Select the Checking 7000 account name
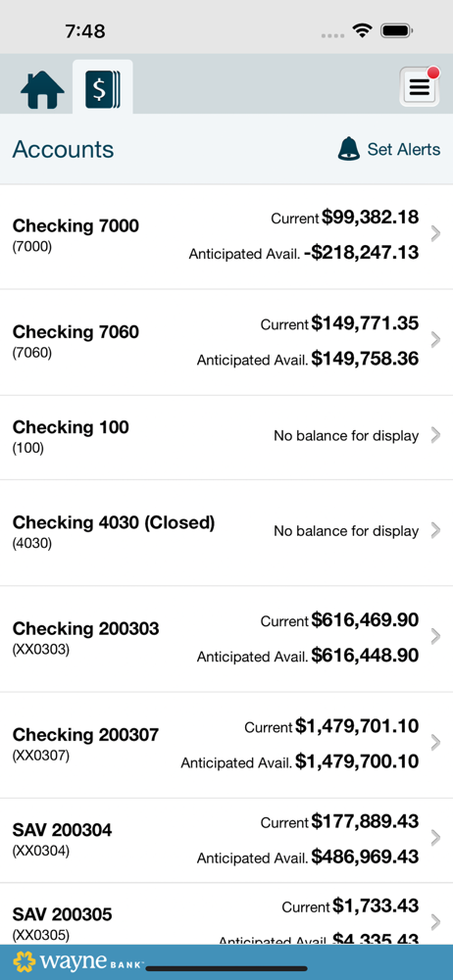This screenshot has width=453, height=980. pyautogui.click(x=75, y=225)
